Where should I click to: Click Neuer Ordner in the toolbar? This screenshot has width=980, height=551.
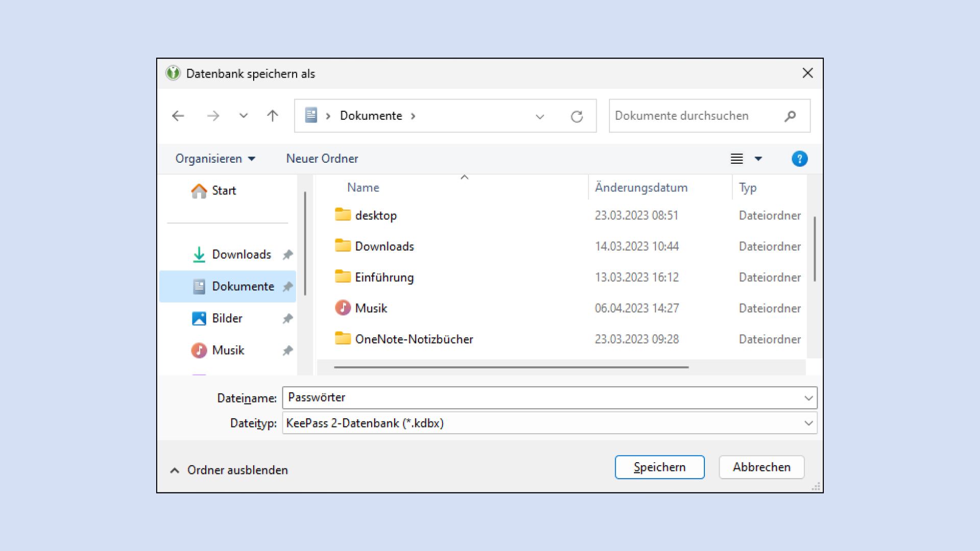[x=322, y=159]
